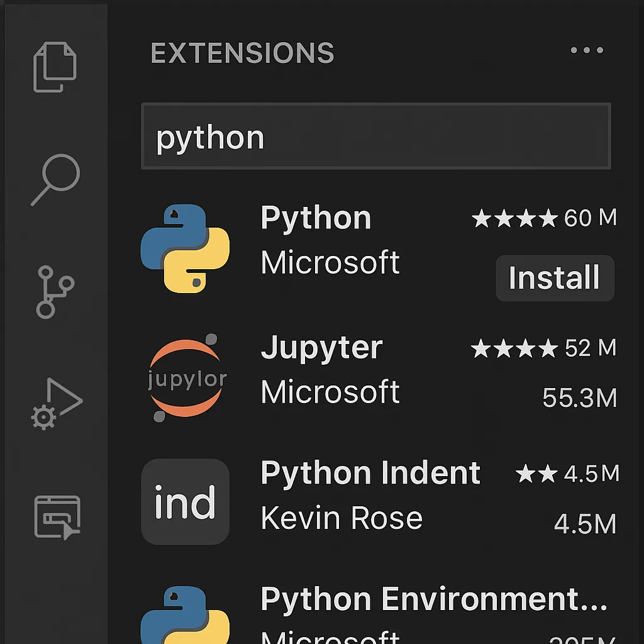
Task: Install the Python extension by Microsoft
Action: (x=555, y=278)
